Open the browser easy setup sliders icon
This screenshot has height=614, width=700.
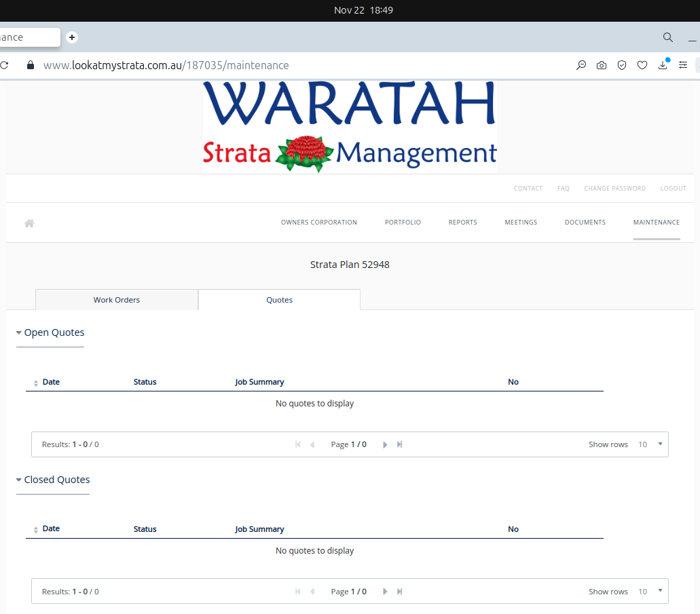(683, 65)
